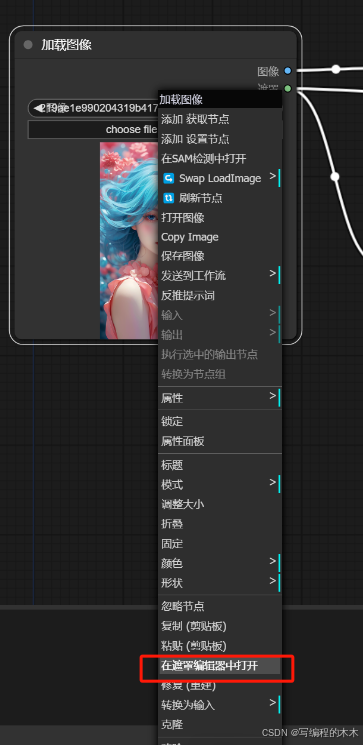Click the reroute dot on the curved wire
363x745 pixels.
(x=335, y=177)
